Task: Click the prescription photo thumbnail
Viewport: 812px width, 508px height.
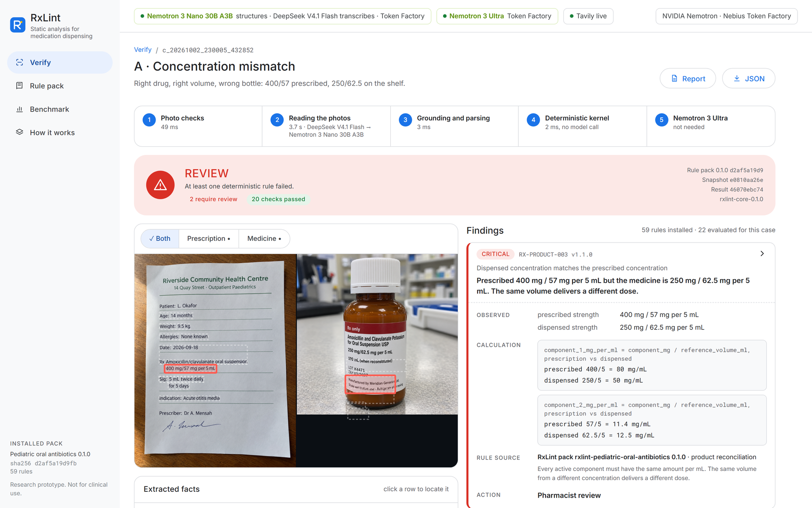Action: (x=215, y=360)
